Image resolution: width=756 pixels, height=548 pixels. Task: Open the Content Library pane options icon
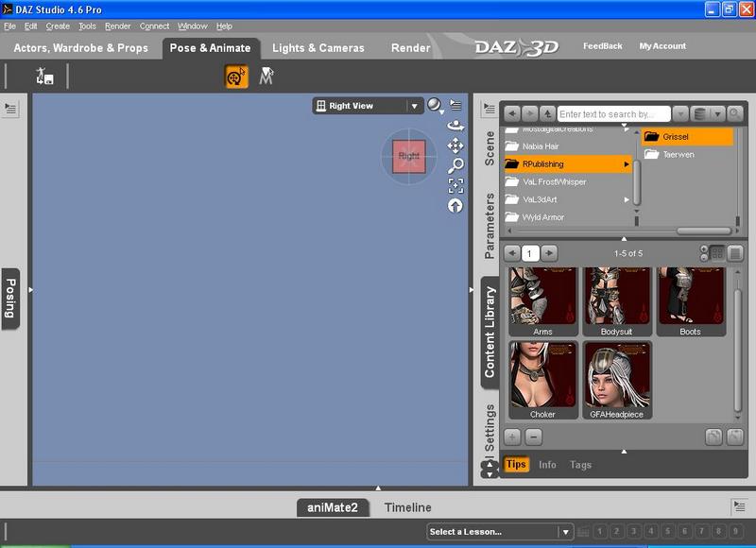pos(490,109)
